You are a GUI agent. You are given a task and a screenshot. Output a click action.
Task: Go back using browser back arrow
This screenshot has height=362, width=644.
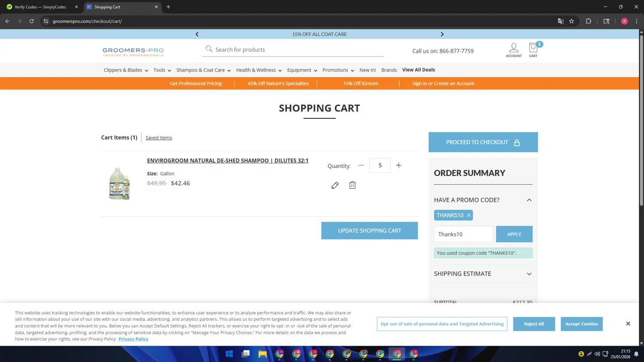point(7,21)
